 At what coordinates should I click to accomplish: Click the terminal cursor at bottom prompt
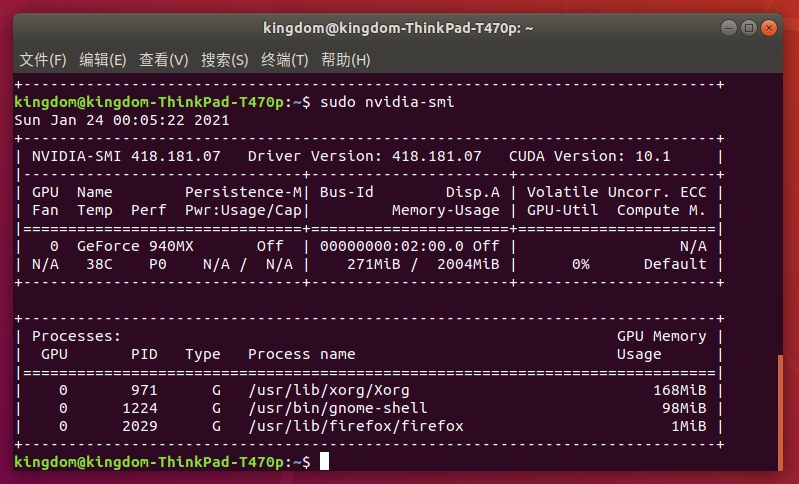[325, 462]
